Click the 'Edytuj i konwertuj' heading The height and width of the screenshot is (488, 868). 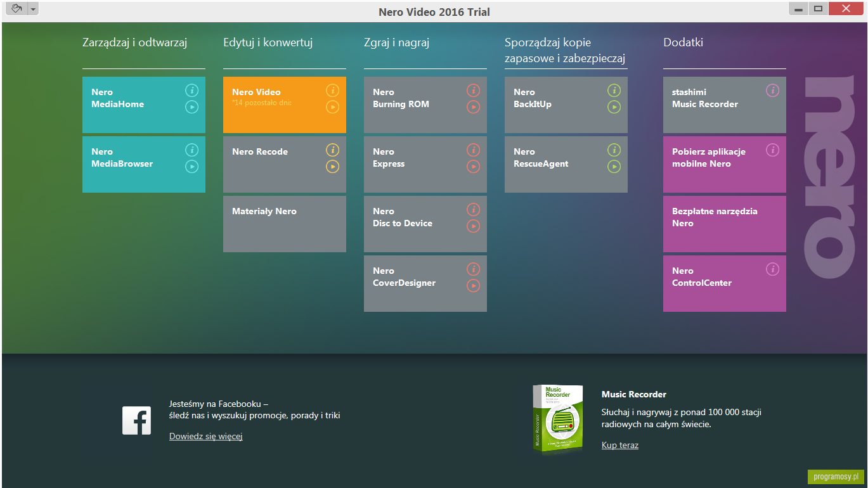[268, 43]
